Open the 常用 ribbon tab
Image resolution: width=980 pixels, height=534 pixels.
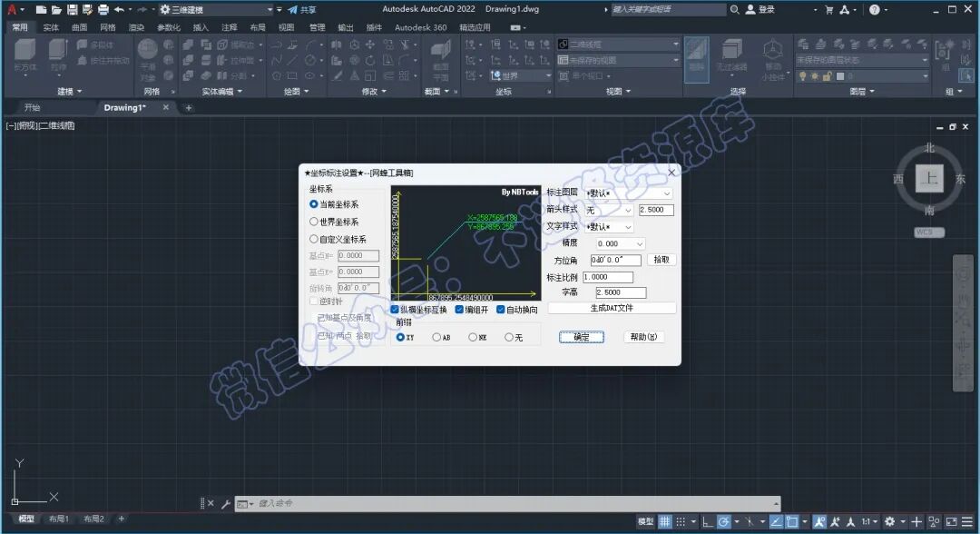(x=20, y=27)
